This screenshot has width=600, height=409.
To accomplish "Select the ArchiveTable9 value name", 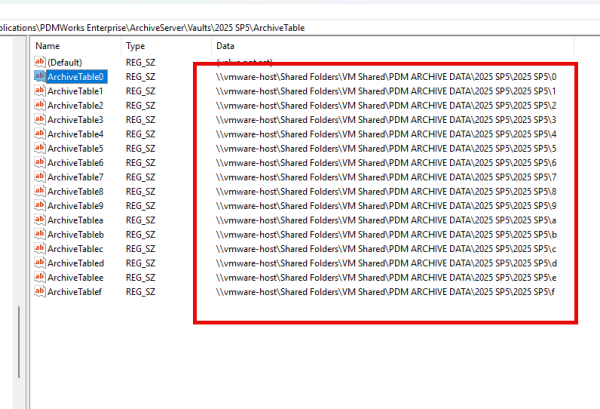I will point(75,206).
